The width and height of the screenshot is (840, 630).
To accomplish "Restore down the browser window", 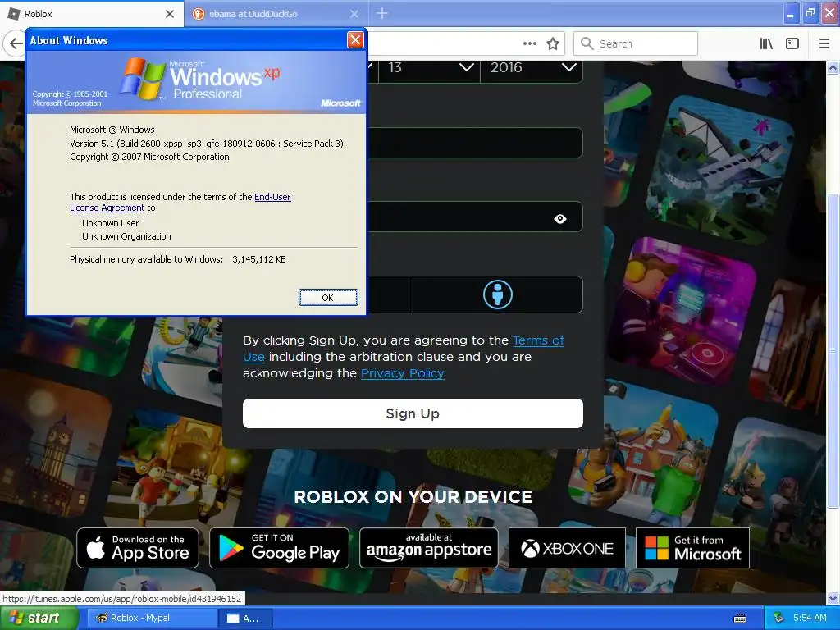I will (x=810, y=13).
